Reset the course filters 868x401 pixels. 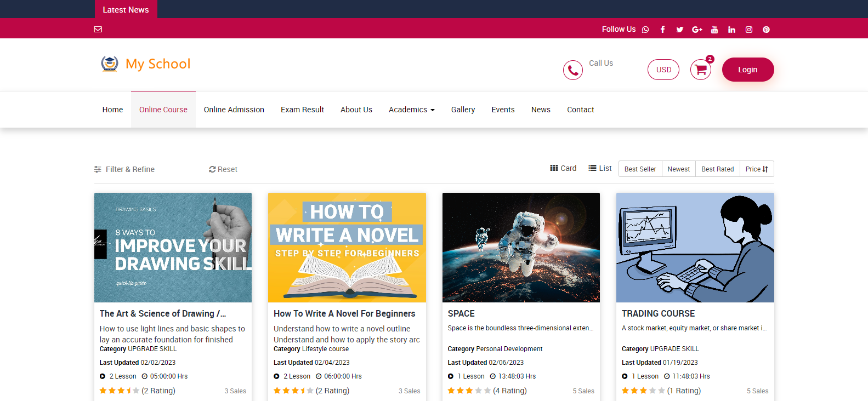[223, 169]
